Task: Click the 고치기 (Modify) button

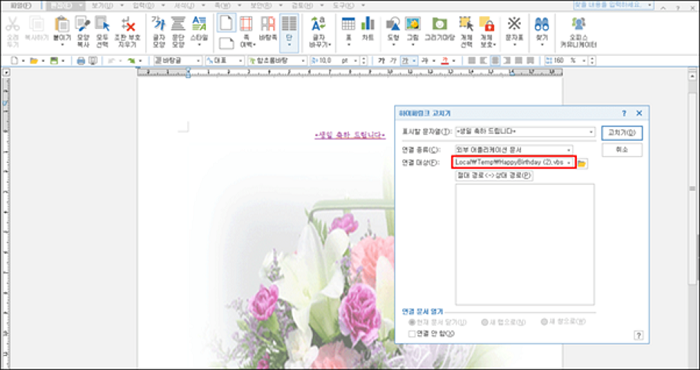Action: pos(622,133)
